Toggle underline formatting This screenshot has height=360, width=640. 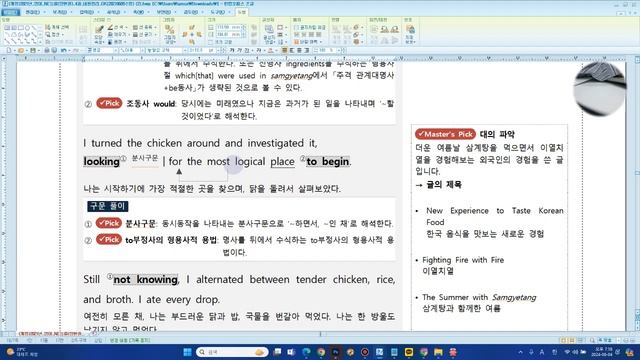[x=247, y=51]
